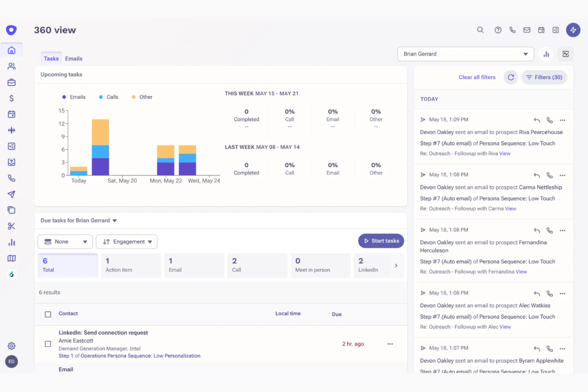Click Clear all filters
The image size is (588, 392).
(477, 77)
